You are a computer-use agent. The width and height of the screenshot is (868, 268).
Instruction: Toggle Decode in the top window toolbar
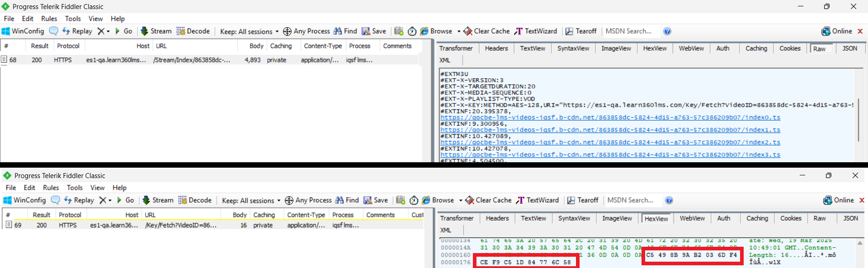[193, 31]
